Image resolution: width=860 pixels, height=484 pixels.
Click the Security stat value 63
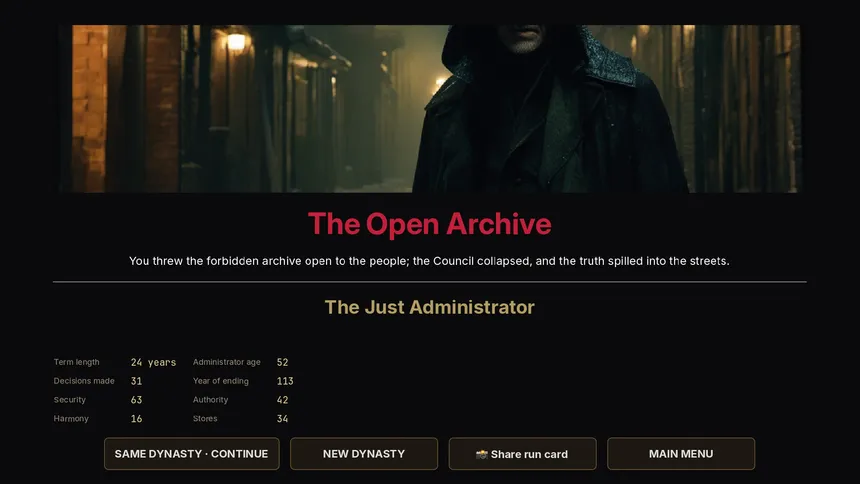137,400
